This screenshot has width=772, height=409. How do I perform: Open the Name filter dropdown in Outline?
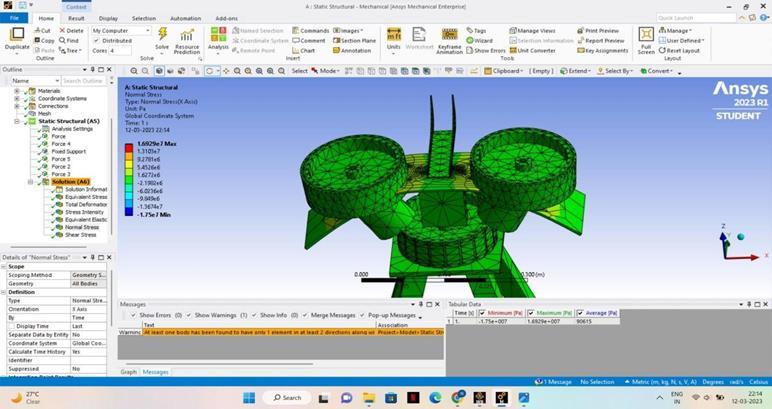tap(35, 81)
